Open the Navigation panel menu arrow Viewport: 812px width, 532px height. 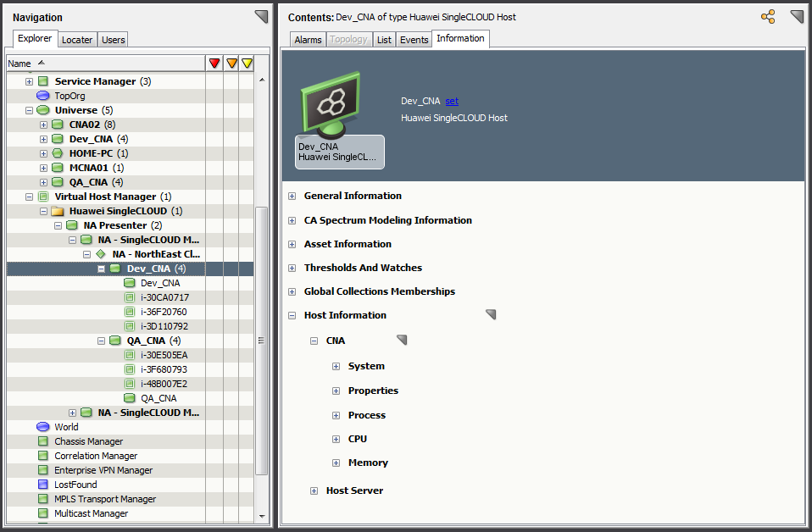pyautogui.click(x=262, y=17)
